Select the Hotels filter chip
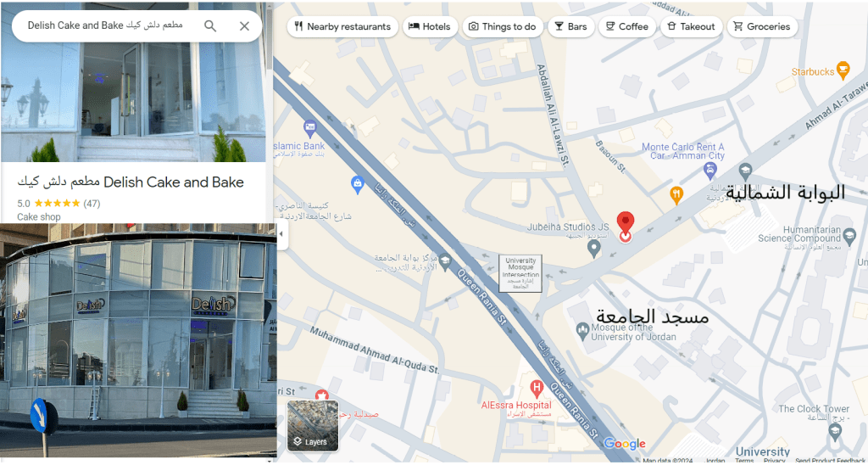This screenshot has width=868, height=465. 430,26
